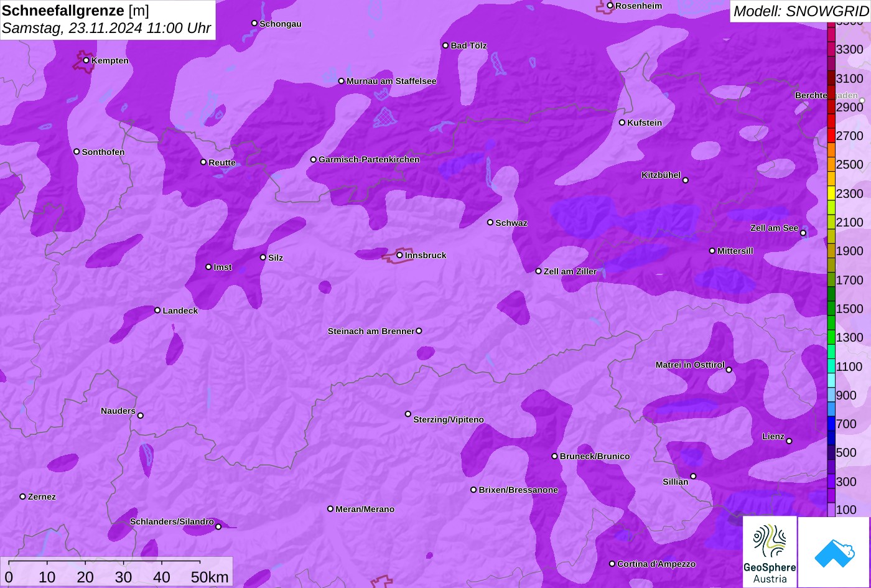The width and height of the screenshot is (871, 588).
Task: Click the Innsbruck city marker dot
Action: click(x=399, y=255)
